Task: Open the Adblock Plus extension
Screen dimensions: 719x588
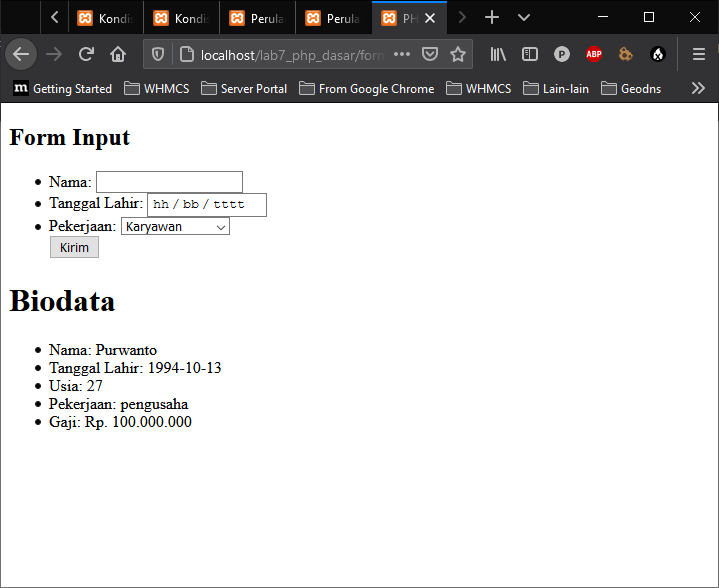Action: (594, 55)
